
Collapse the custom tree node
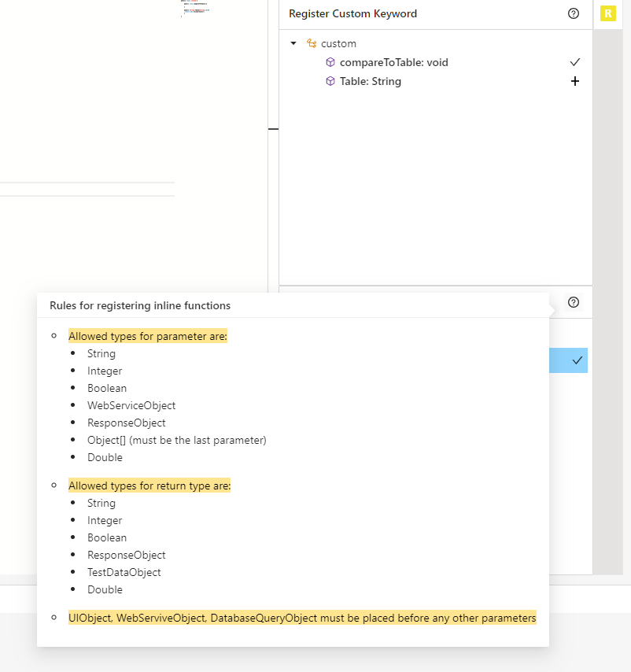(x=293, y=43)
